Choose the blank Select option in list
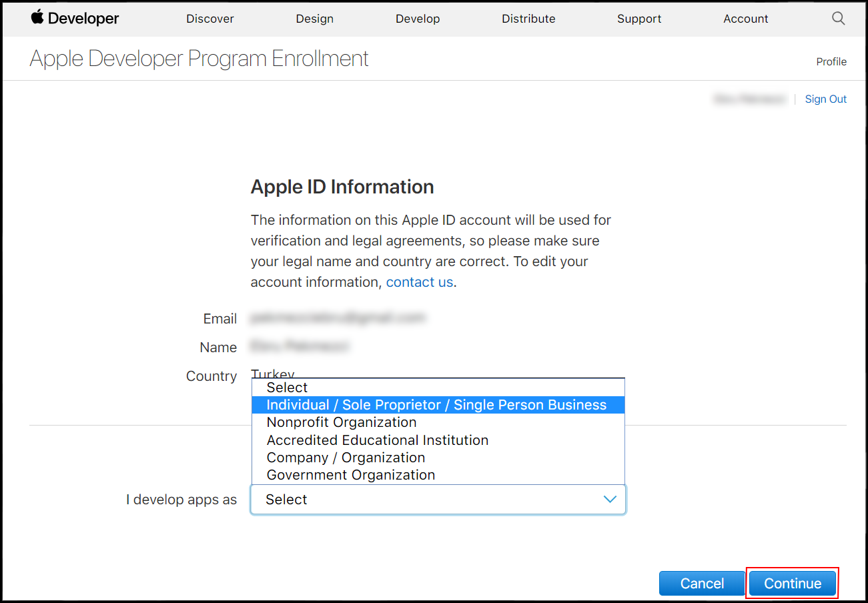 pyautogui.click(x=438, y=388)
